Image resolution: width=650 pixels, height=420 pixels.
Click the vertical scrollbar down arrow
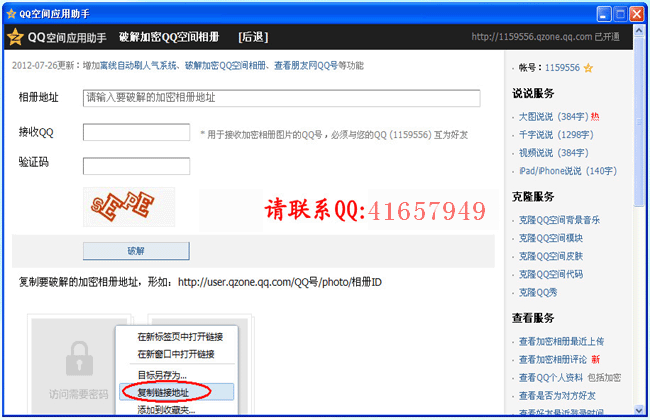tap(641, 409)
